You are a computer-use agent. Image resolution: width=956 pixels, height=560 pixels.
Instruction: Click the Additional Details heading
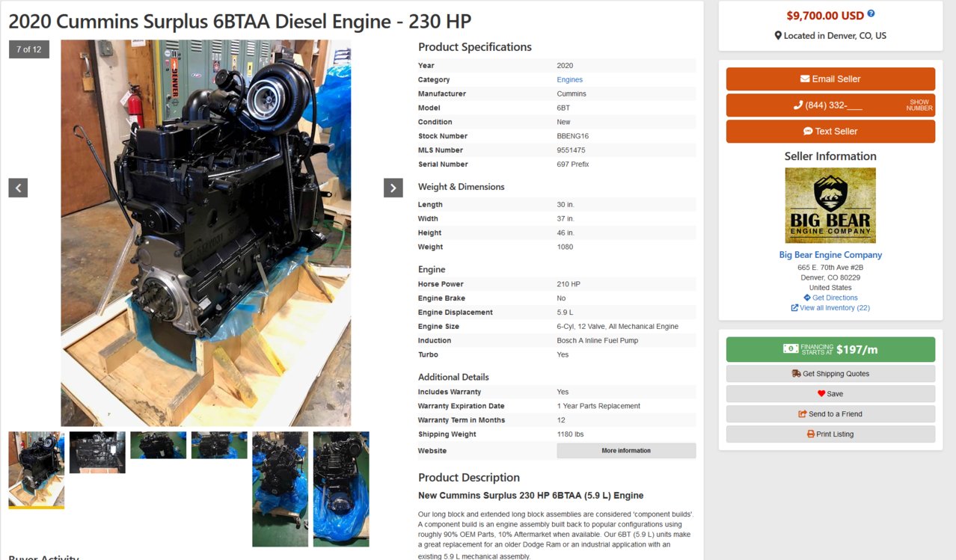pos(453,377)
